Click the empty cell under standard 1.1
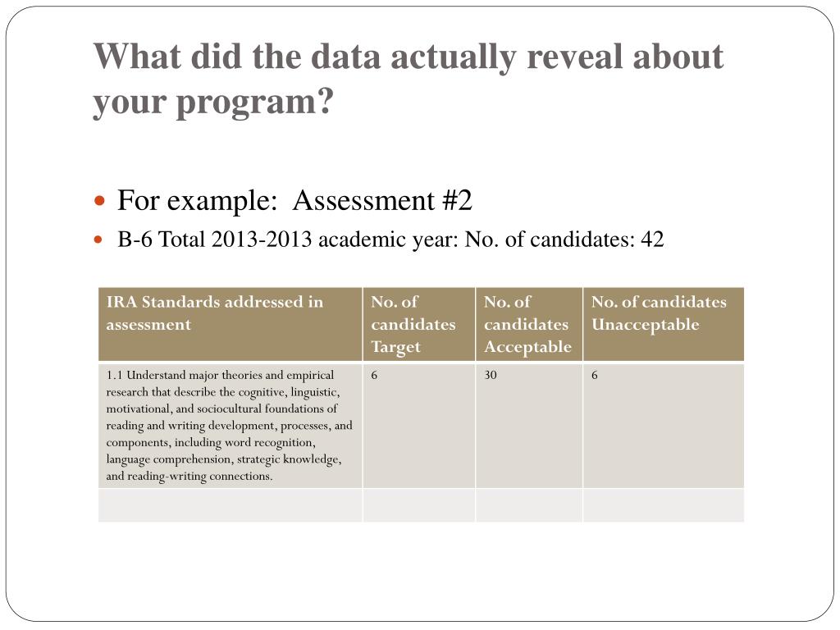Screen dimensions: 840x630 click(x=230, y=505)
